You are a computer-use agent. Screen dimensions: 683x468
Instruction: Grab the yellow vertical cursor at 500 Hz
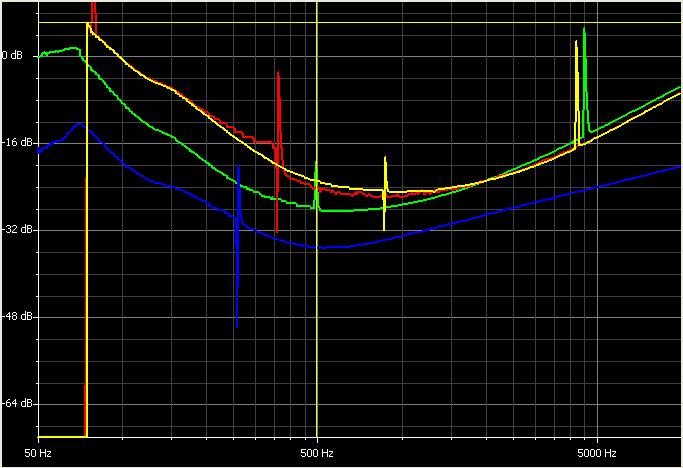tap(317, 300)
